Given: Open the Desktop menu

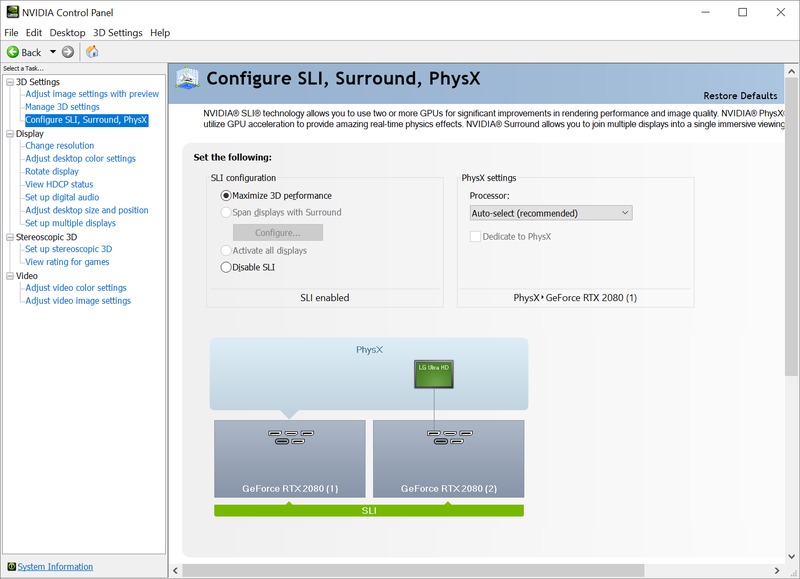Looking at the screenshot, I should pyautogui.click(x=68, y=33).
